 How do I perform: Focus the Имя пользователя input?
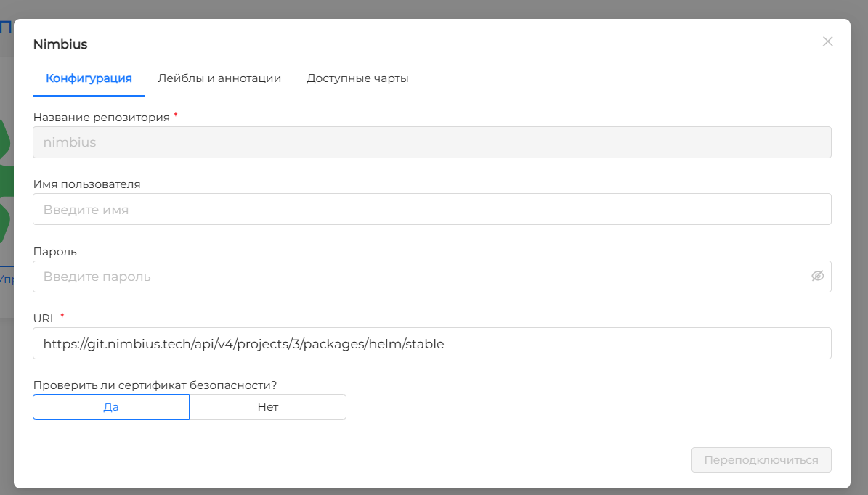(x=431, y=209)
